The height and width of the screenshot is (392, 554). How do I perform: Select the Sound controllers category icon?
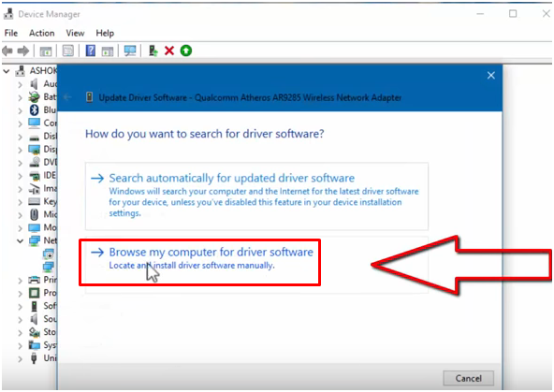click(x=35, y=319)
